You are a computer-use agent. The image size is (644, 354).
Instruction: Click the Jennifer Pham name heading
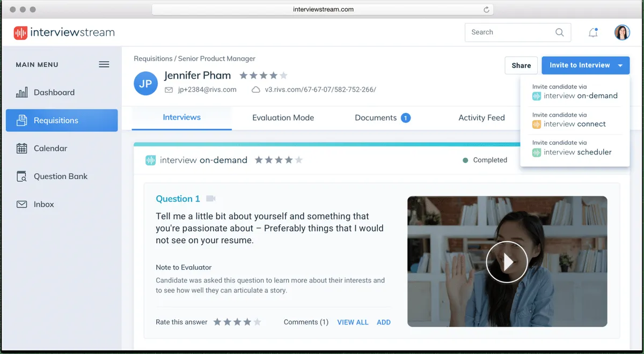pos(197,76)
